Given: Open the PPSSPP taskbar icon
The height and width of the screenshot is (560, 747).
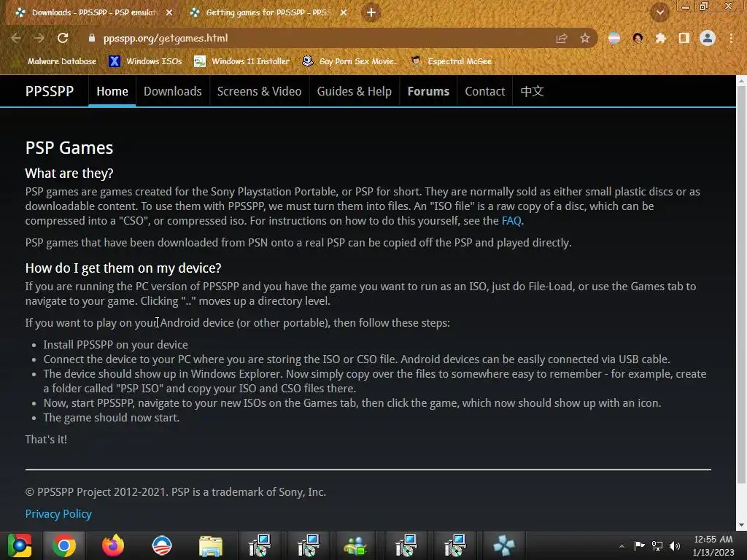Looking at the screenshot, I should tap(504, 545).
